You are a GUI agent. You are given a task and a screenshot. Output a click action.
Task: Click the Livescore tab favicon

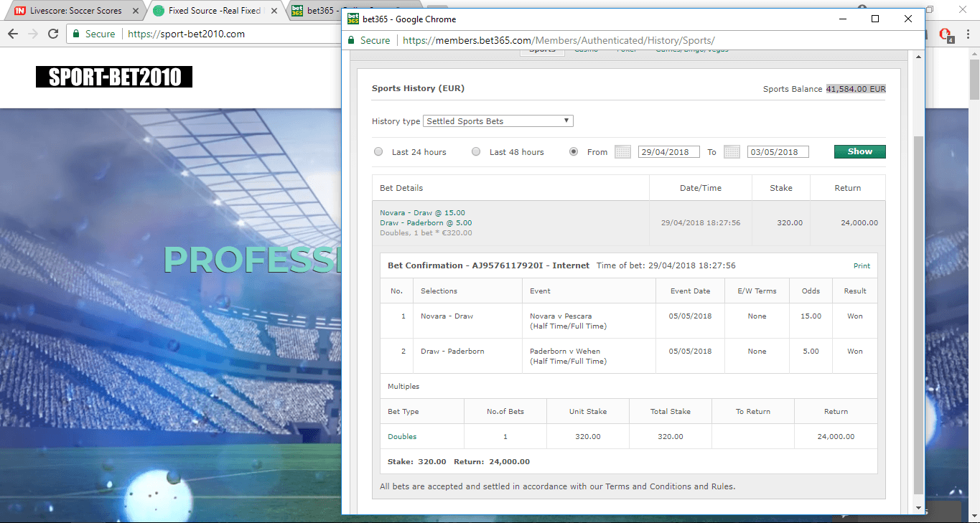click(20, 11)
